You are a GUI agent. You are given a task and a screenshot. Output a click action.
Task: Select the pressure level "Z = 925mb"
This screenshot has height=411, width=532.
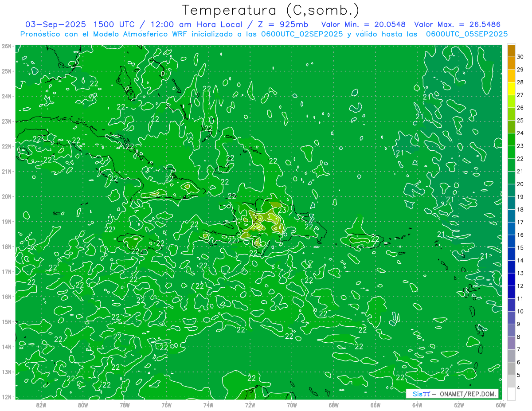pos(281,24)
